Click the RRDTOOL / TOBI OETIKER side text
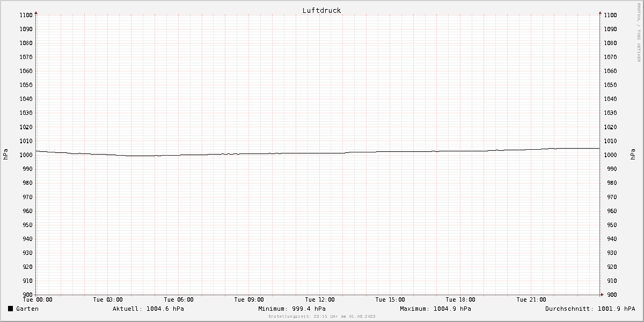Screen dimensions: 644x322 (639, 32)
